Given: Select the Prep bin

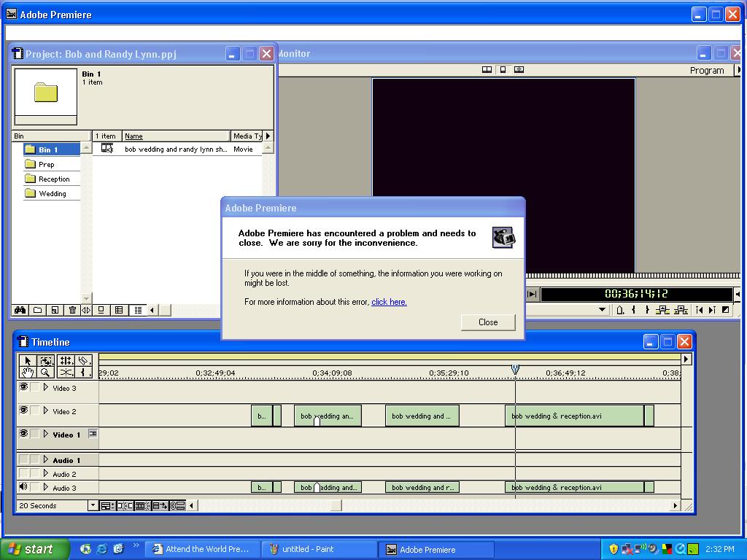Looking at the screenshot, I should (52, 164).
